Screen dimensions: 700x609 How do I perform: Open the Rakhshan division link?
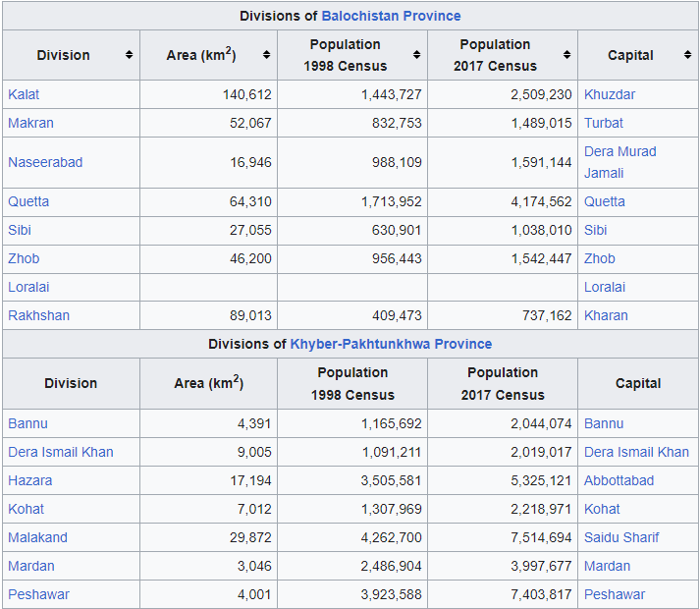click(39, 315)
